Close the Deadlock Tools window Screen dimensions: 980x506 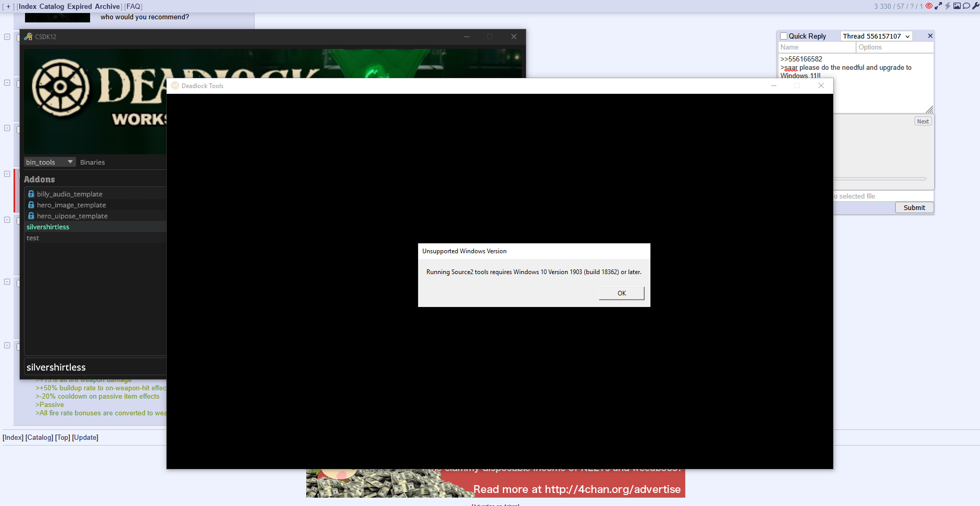coord(821,85)
